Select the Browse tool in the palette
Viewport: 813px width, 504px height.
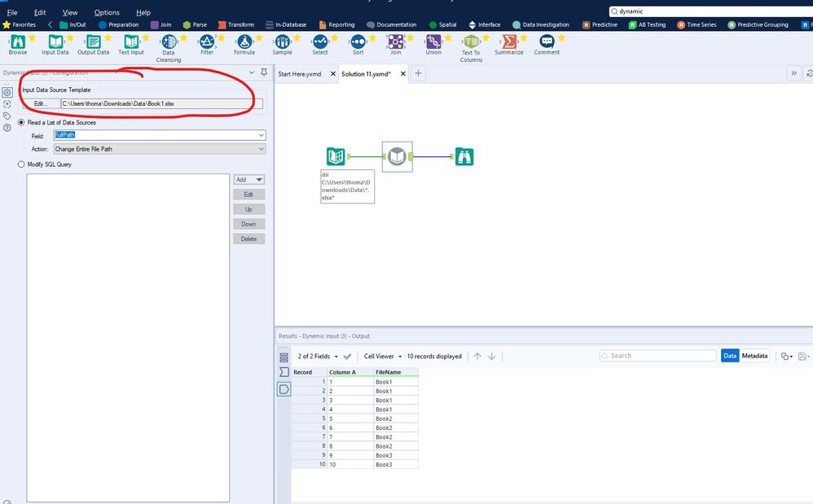point(18,45)
